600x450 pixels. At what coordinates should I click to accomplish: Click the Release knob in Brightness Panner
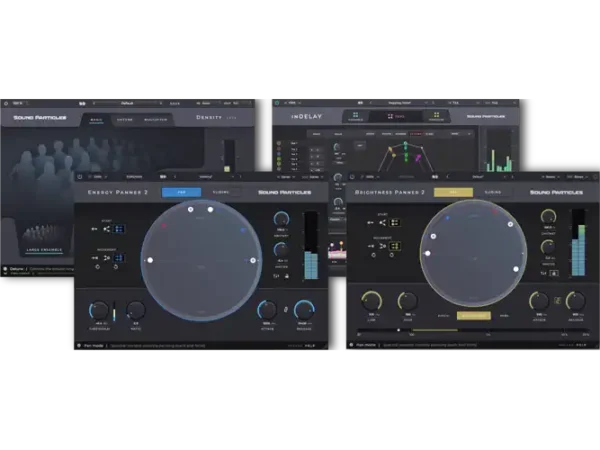point(576,301)
